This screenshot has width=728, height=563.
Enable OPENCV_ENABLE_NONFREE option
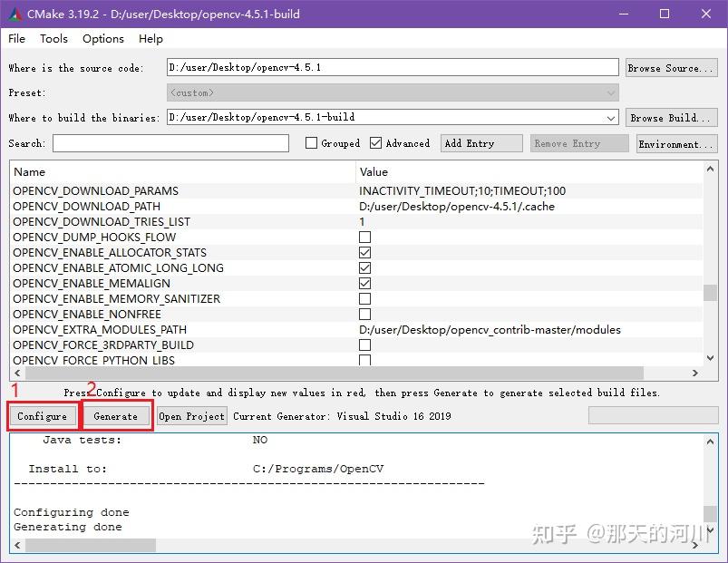tap(365, 314)
